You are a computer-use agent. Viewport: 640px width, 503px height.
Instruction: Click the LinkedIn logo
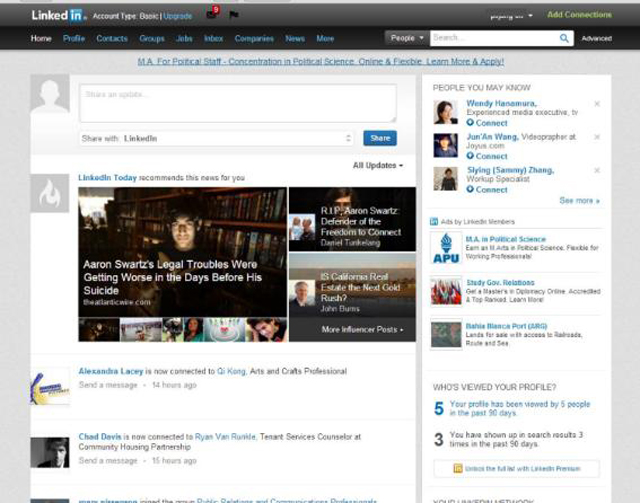tap(59, 15)
